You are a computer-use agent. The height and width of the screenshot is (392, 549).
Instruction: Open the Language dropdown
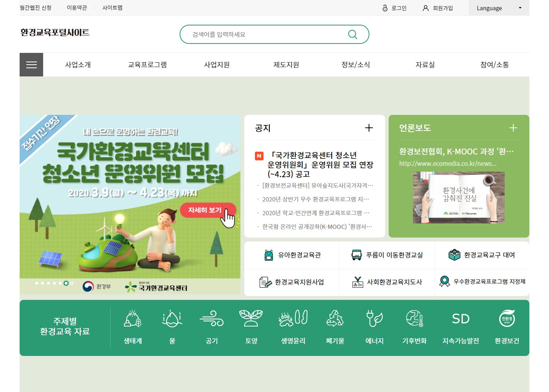point(499,8)
